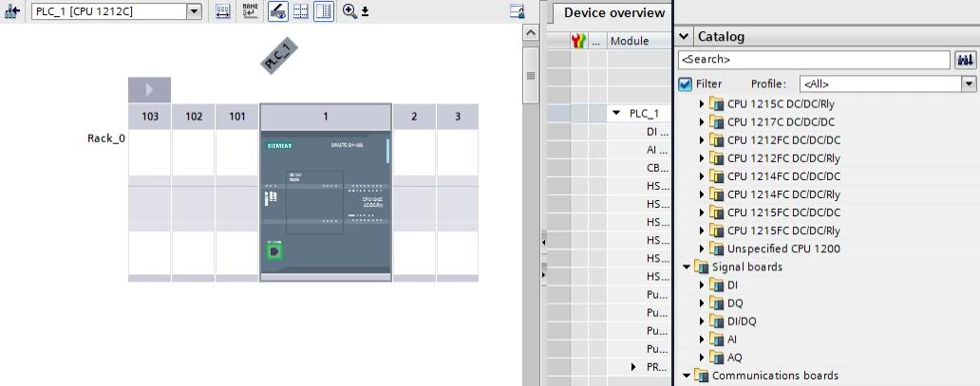Select the Device overview tab
The height and width of the screenshot is (386, 980).
point(614,13)
